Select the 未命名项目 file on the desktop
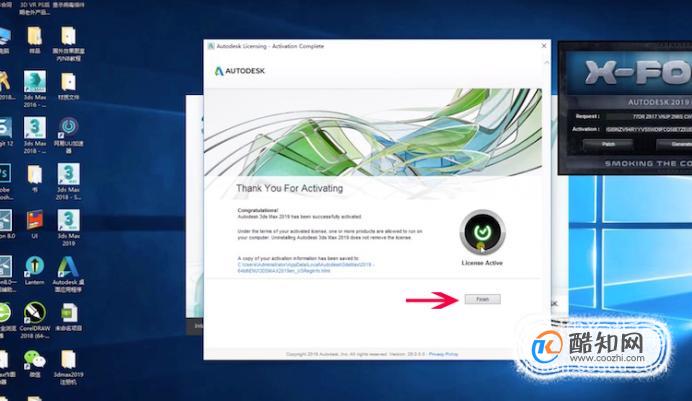This screenshot has width=692, height=401. coord(68,317)
